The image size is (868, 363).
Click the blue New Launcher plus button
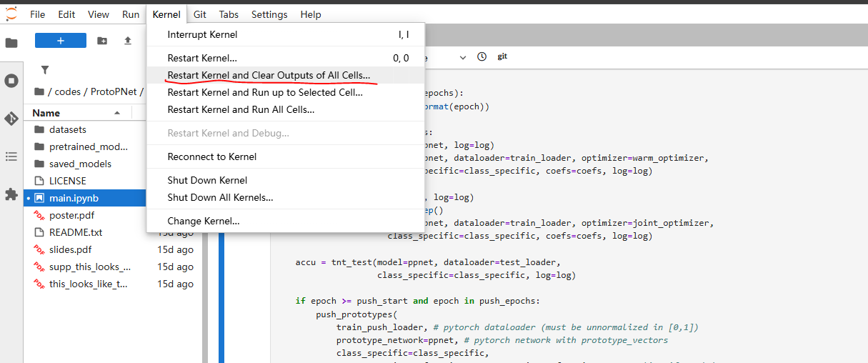[61, 41]
